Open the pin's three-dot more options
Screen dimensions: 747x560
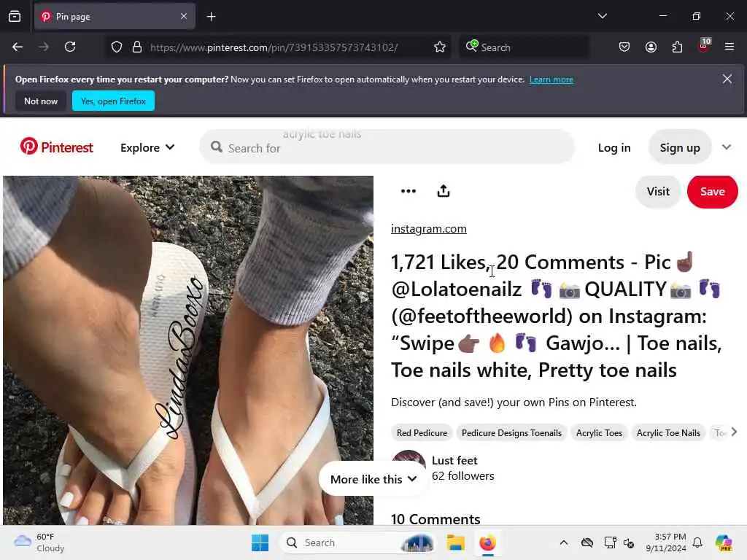pyautogui.click(x=409, y=192)
